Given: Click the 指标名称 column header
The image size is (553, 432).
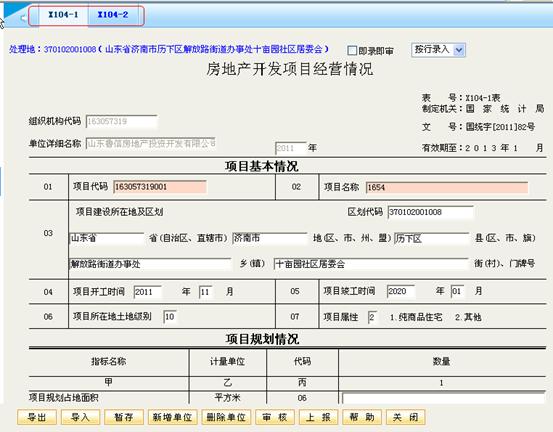Looking at the screenshot, I should coord(109,361).
